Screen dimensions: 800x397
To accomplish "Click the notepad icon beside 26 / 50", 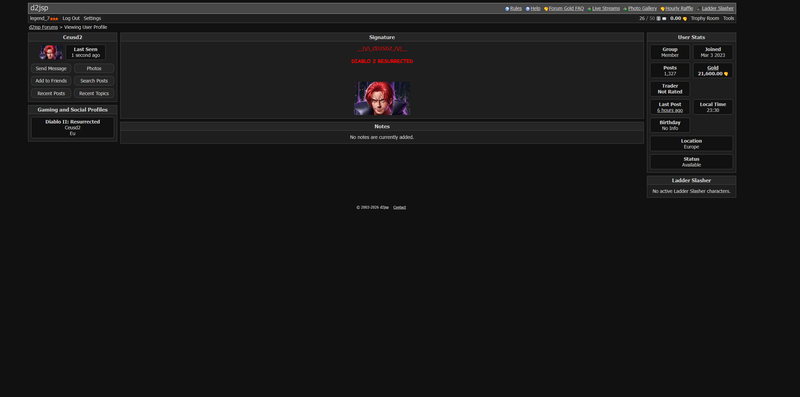I will 659,18.
